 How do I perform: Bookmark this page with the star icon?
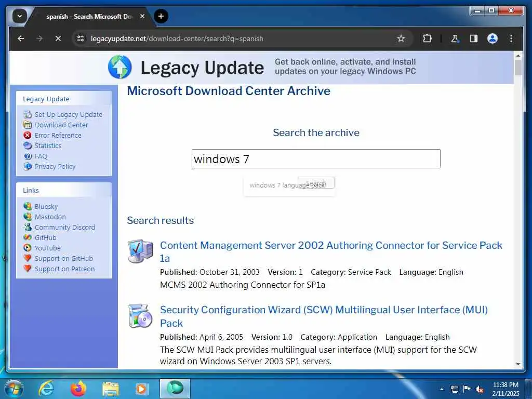(x=401, y=38)
